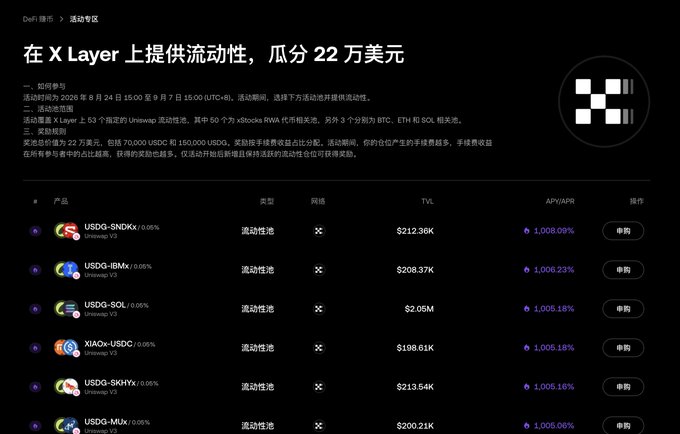Click 流动性池 type in the USDG-SOL row
The height and width of the screenshot is (434, 680).
[258, 309]
